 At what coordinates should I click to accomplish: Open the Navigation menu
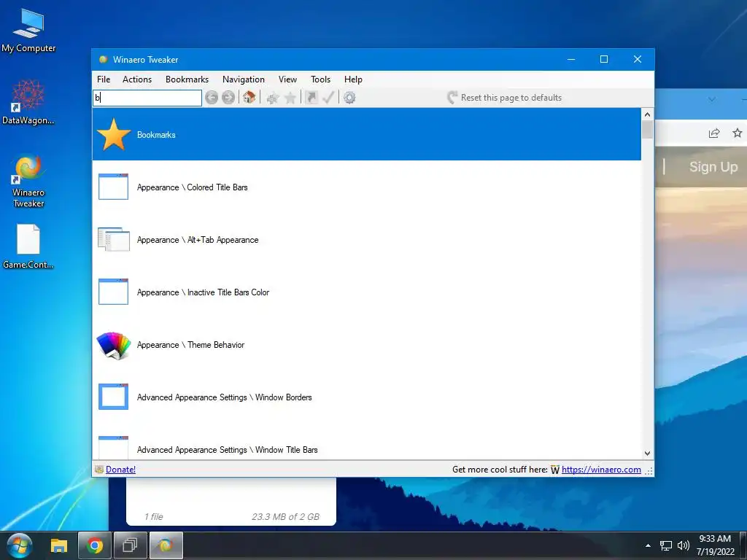click(244, 79)
